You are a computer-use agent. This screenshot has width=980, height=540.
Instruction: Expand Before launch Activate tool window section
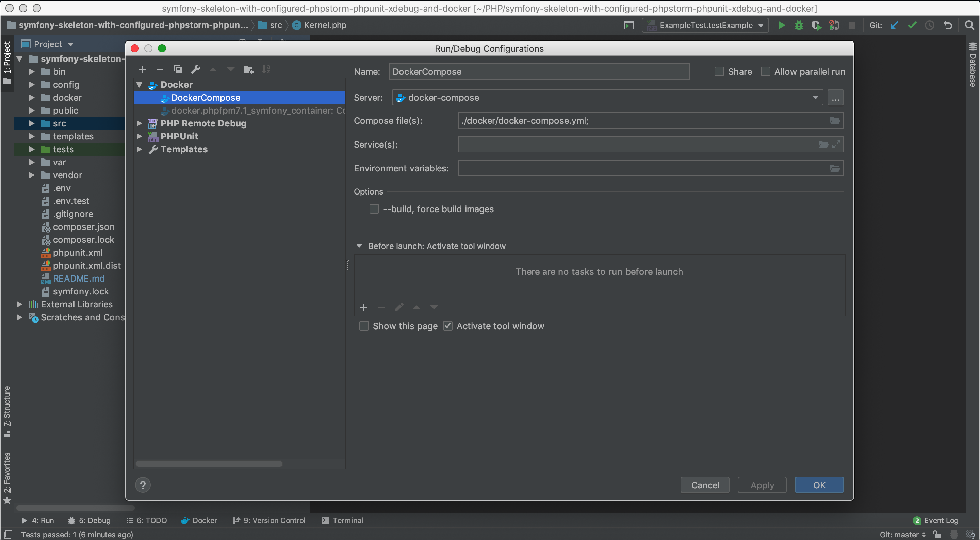tap(359, 246)
